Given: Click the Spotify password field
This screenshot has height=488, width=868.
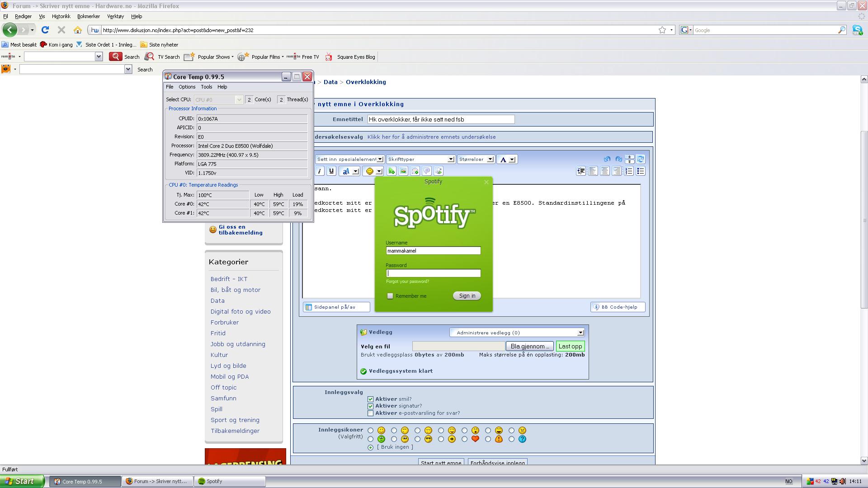Looking at the screenshot, I should (x=433, y=273).
